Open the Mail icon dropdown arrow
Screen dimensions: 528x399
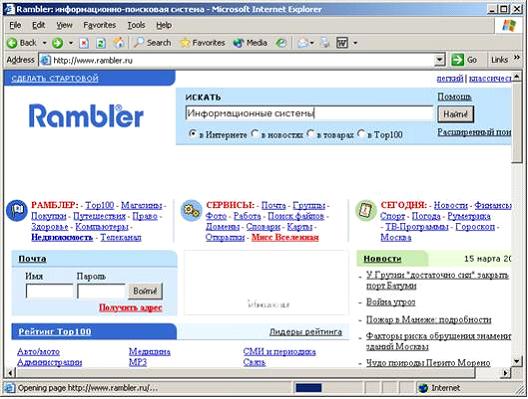pyautogui.click(x=312, y=43)
